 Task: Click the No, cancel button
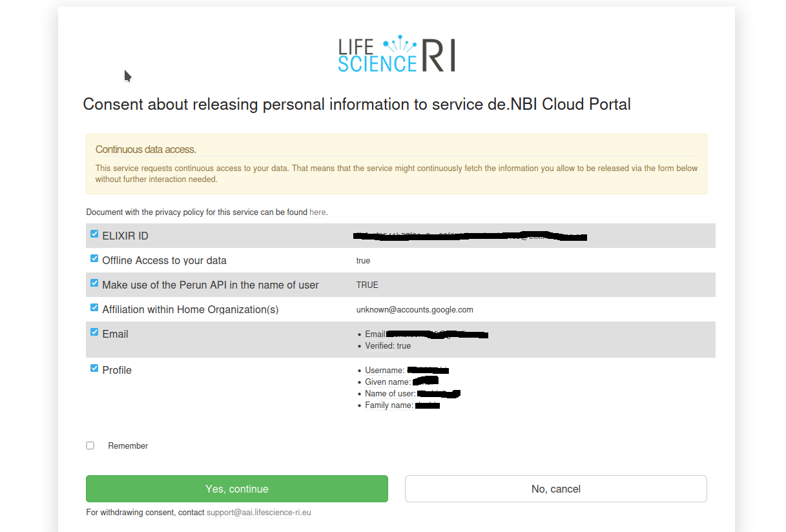coord(555,489)
